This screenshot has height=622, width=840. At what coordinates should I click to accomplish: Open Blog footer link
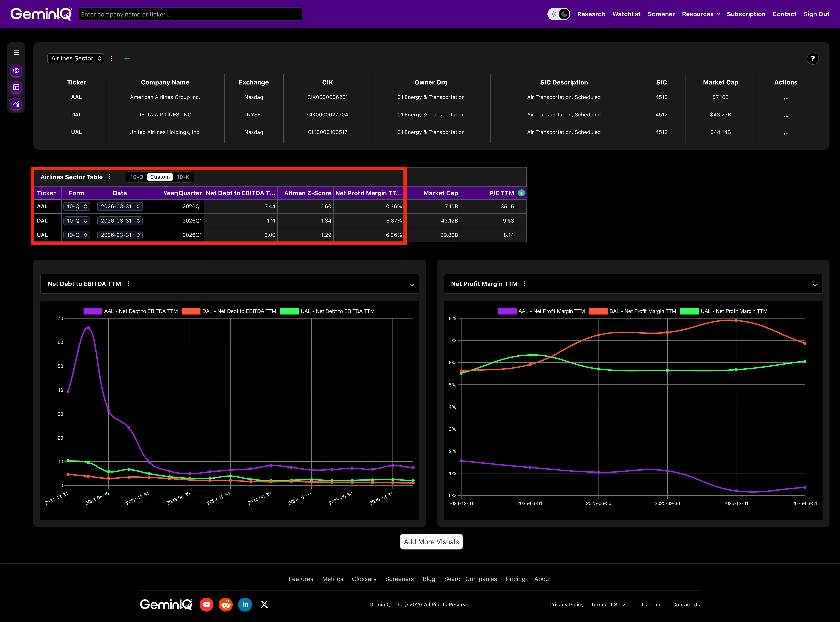429,579
